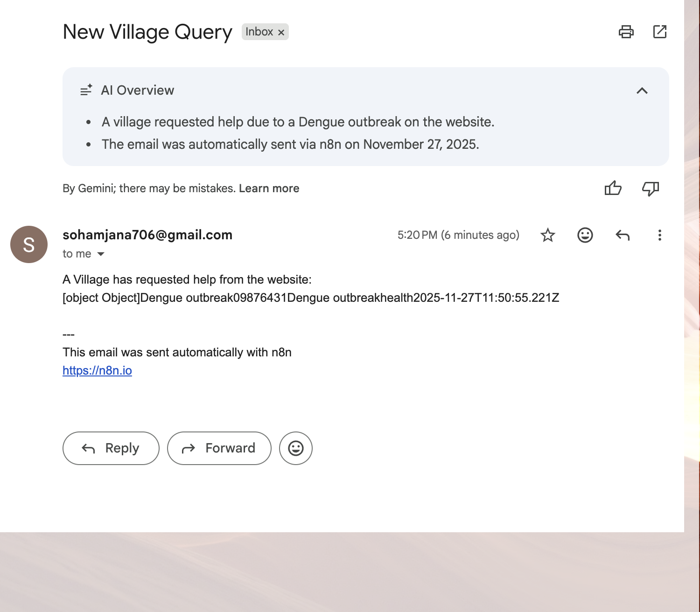Click the Learn more link
Viewport: 700px width, 612px height.
pos(269,188)
